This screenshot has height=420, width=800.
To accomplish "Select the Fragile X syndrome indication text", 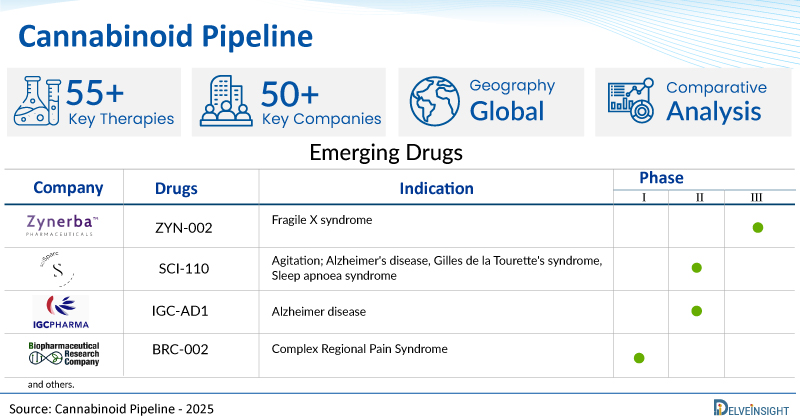I will click(x=321, y=220).
